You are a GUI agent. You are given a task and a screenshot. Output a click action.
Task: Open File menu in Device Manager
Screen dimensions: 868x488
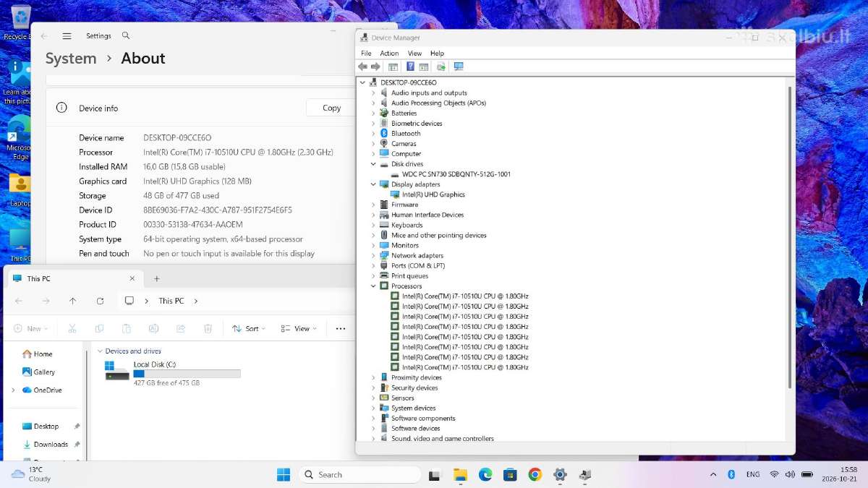[366, 53]
